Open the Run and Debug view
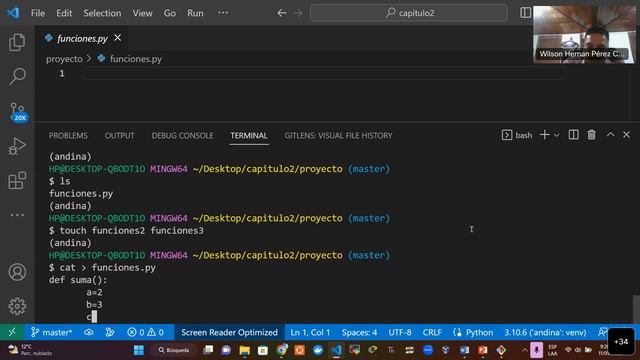Viewport: 640px width, 360px height. pos(17,146)
